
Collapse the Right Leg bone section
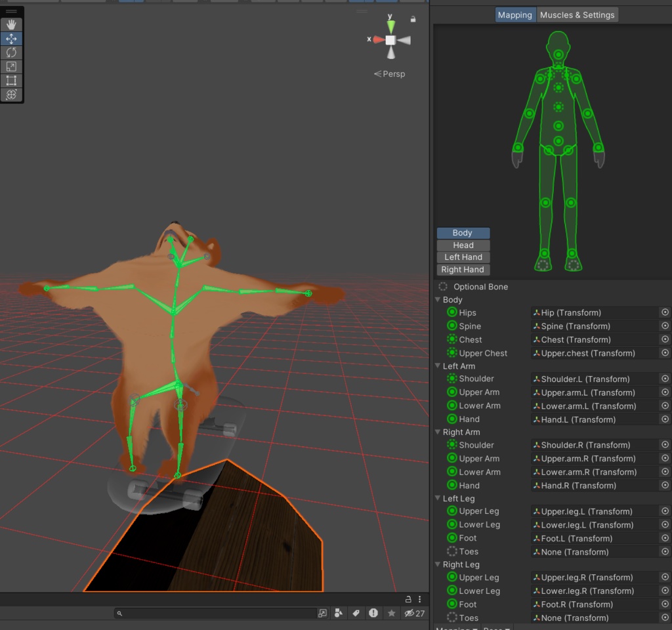click(438, 564)
